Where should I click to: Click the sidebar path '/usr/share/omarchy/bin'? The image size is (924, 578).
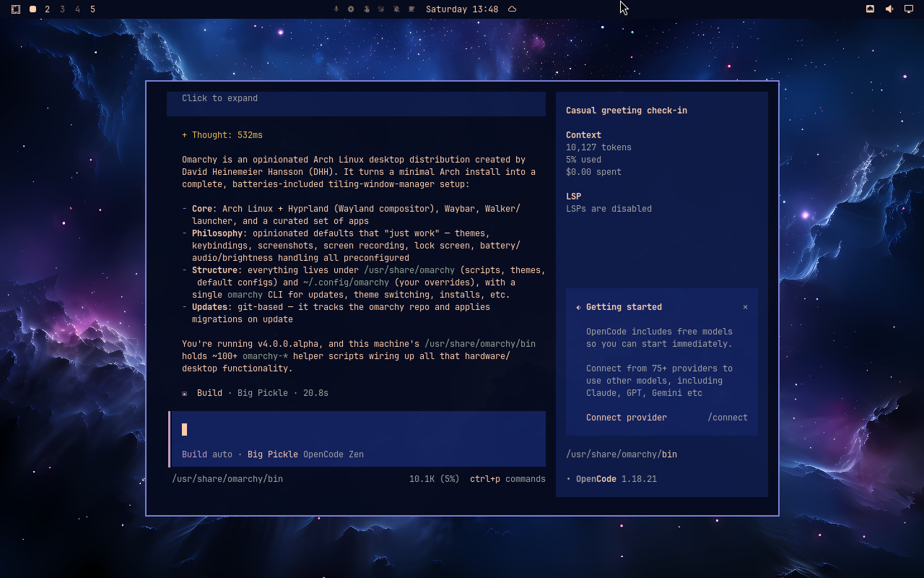pyautogui.click(x=622, y=454)
